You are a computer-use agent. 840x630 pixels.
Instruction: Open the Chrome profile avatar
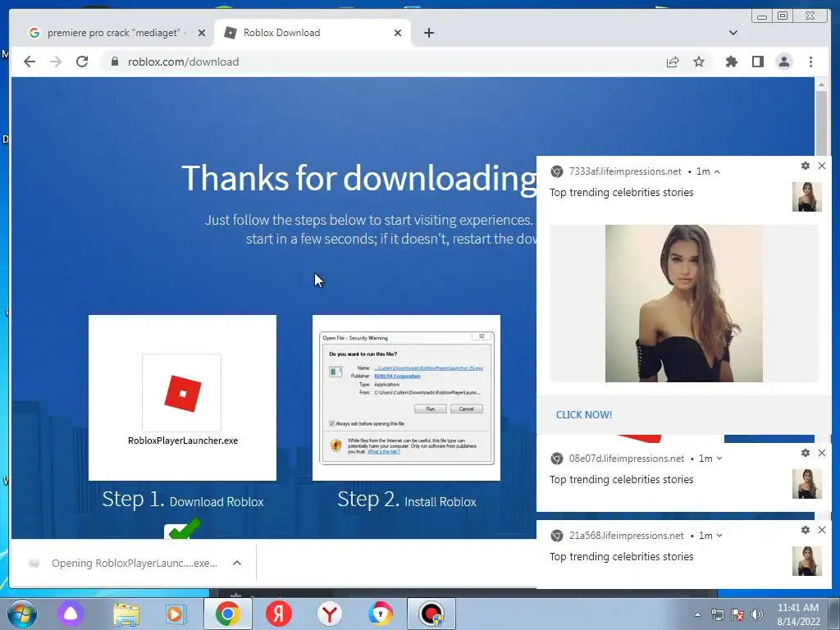784,62
